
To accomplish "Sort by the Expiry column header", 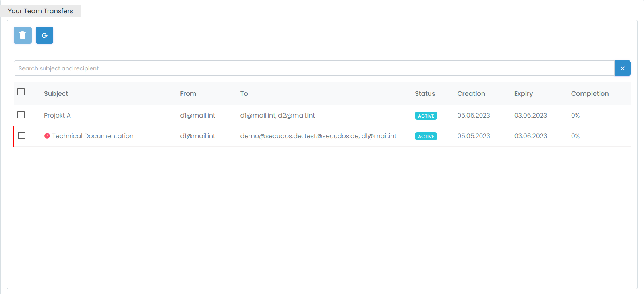I will pos(523,94).
